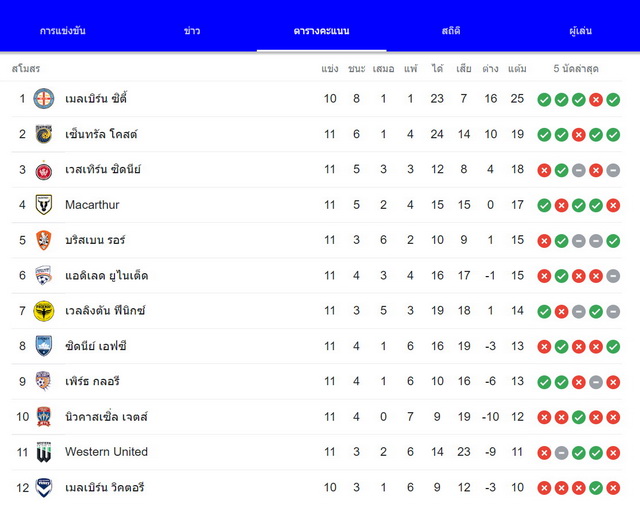The image size is (640, 510).
Task: Click the Melbourne Victory chevron crest
Action: tap(44, 488)
